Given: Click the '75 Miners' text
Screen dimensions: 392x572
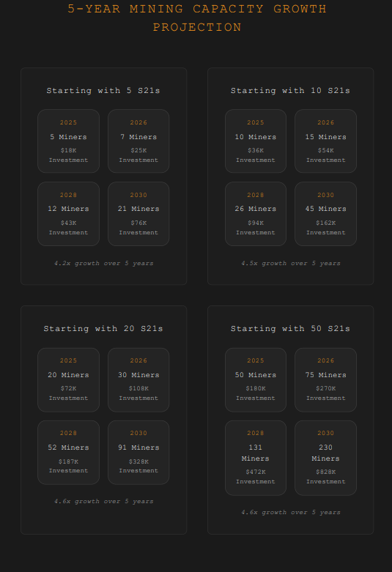Looking at the screenshot, I should tap(325, 375).
